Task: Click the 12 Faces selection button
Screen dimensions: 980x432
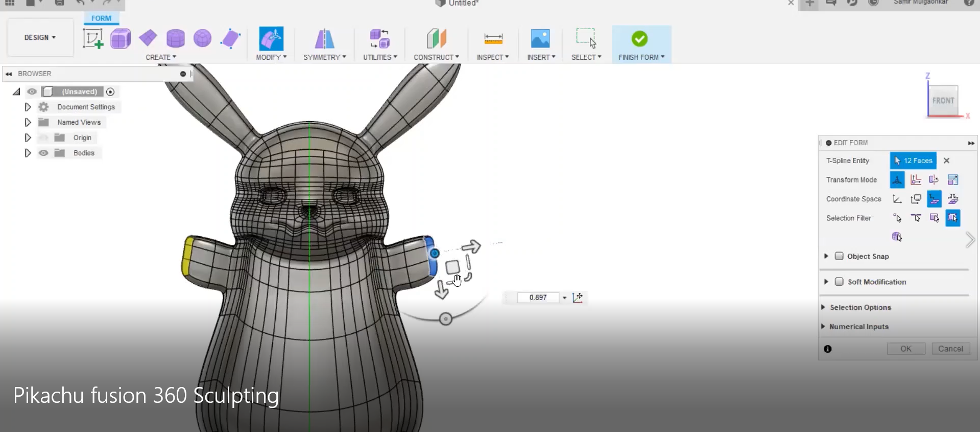Action: pyautogui.click(x=913, y=161)
